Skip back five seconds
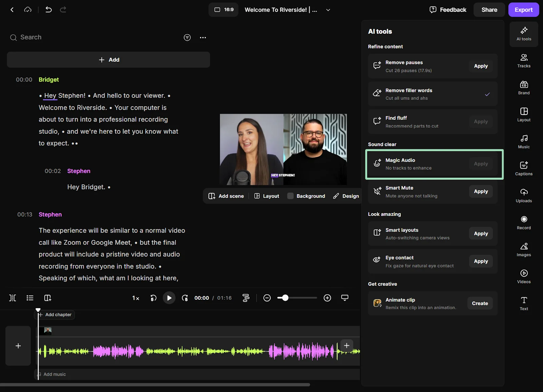This screenshot has width=543, height=392. [x=153, y=298]
